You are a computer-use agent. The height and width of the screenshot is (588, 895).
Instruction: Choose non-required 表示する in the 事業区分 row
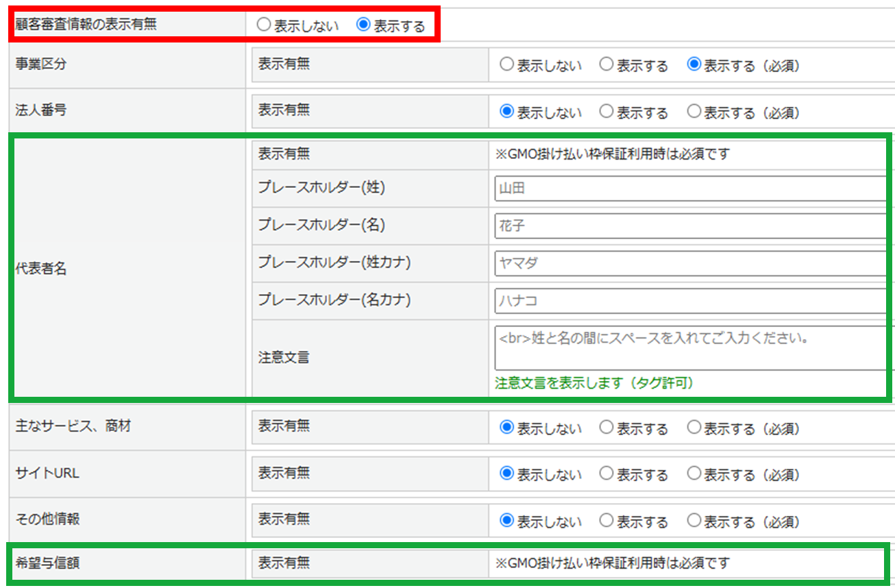click(x=606, y=65)
